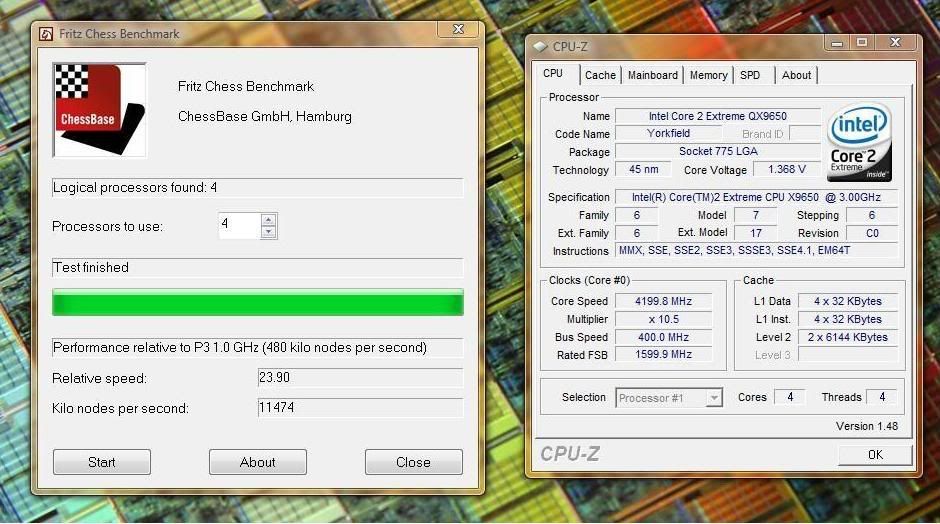
Task: Select the Memory tab
Action: click(708, 75)
